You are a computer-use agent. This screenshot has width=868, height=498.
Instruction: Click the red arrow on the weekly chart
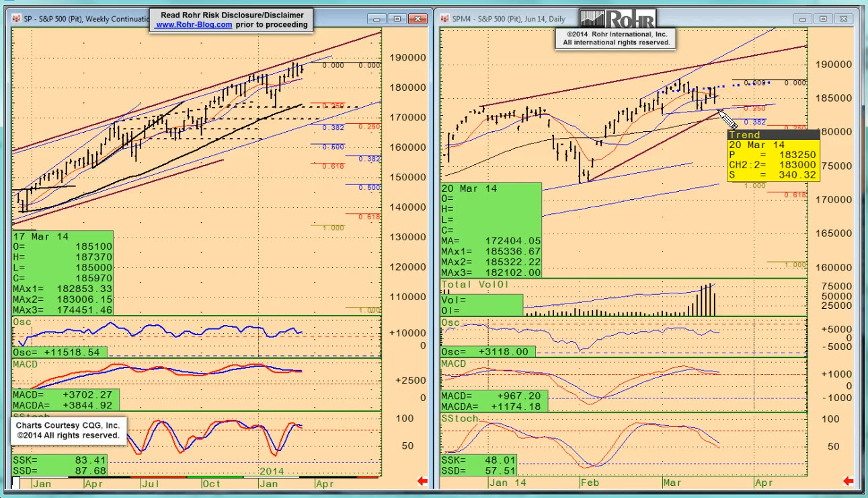point(423,481)
